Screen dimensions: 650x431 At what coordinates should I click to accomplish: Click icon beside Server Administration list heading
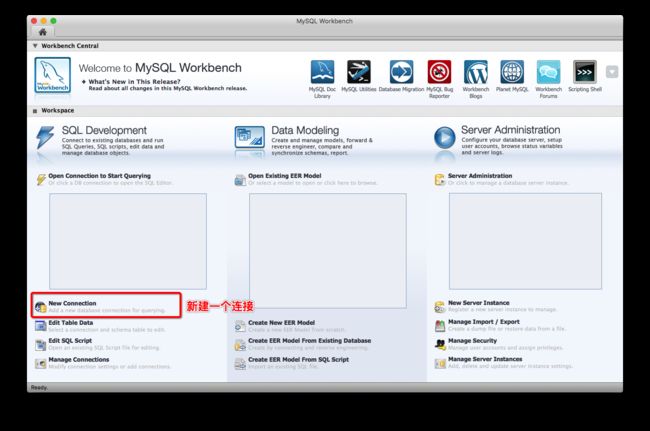440,180
